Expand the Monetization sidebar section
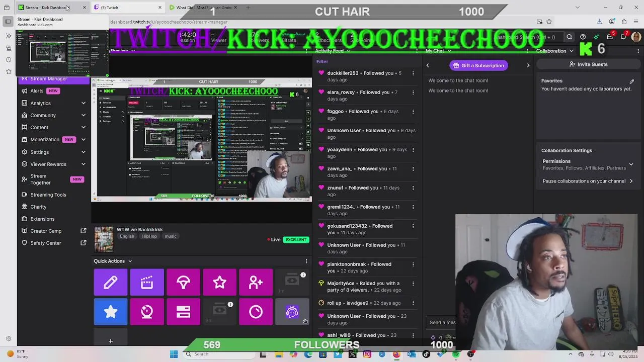Image resolution: width=644 pixels, height=362 pixels. tap(84, 139)
